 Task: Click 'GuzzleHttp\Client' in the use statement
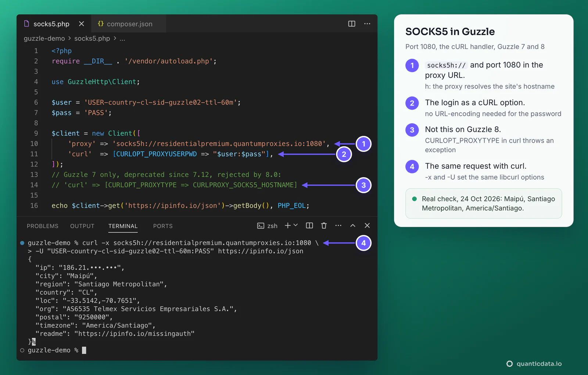102,82
